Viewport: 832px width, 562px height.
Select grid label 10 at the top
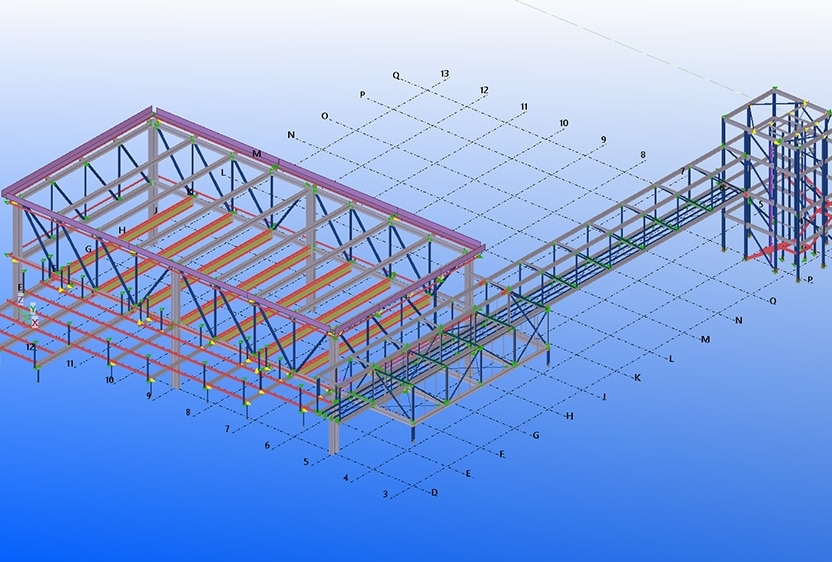coord(564,123)
